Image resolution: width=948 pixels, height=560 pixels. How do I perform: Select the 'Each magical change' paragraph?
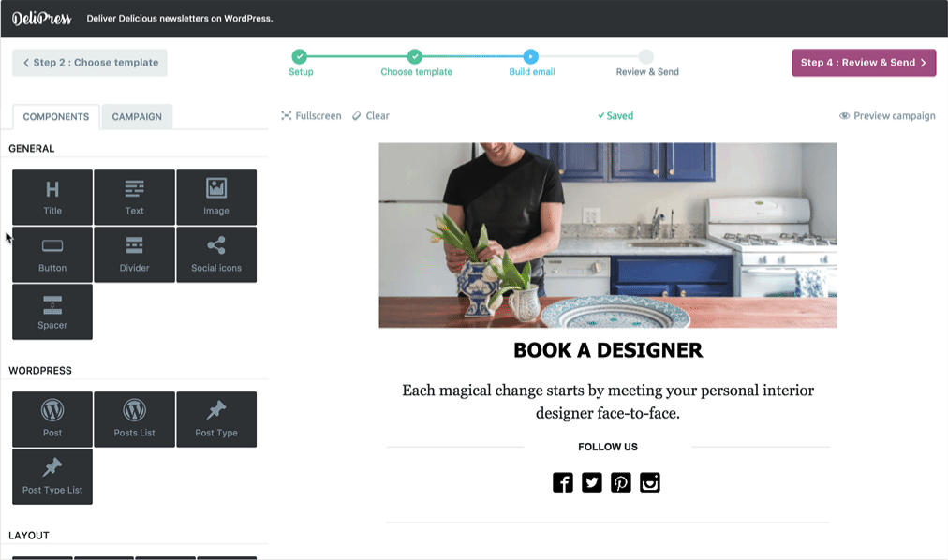click(608, 402)
